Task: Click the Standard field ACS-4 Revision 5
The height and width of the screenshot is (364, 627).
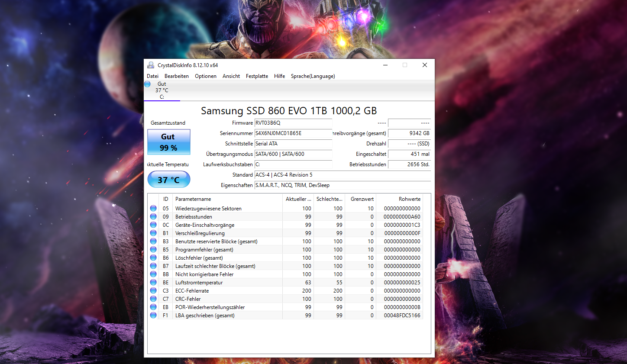Action: 343,175
